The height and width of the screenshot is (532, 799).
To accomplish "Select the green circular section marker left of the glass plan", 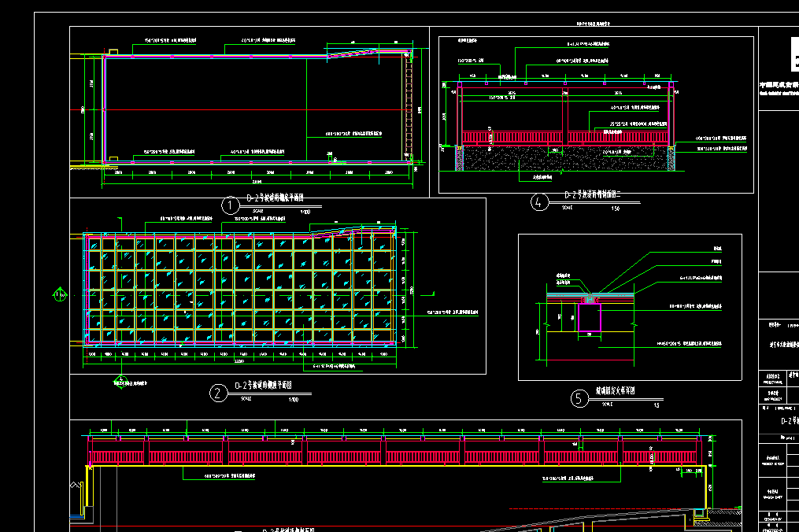I will click(x=60, y=294).
